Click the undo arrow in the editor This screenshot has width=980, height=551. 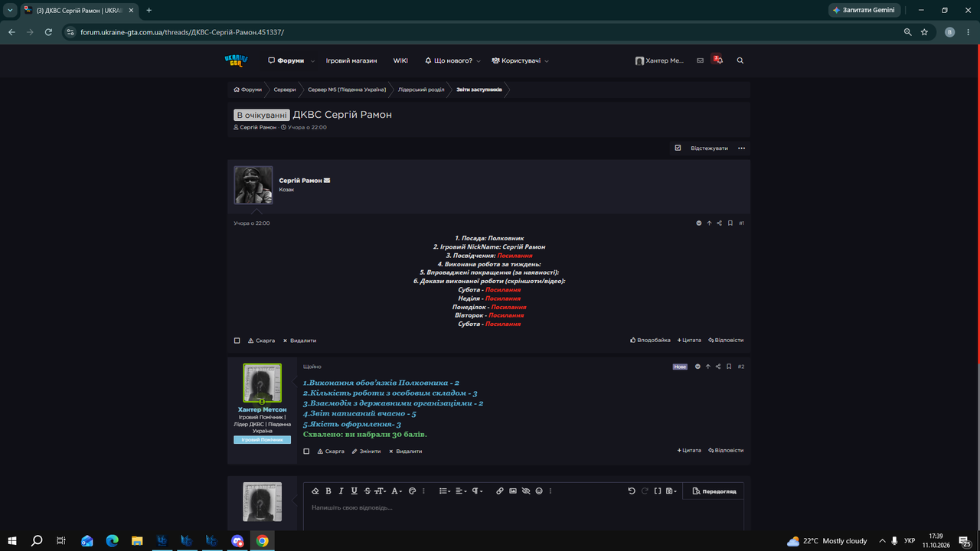tap(632, 491)
